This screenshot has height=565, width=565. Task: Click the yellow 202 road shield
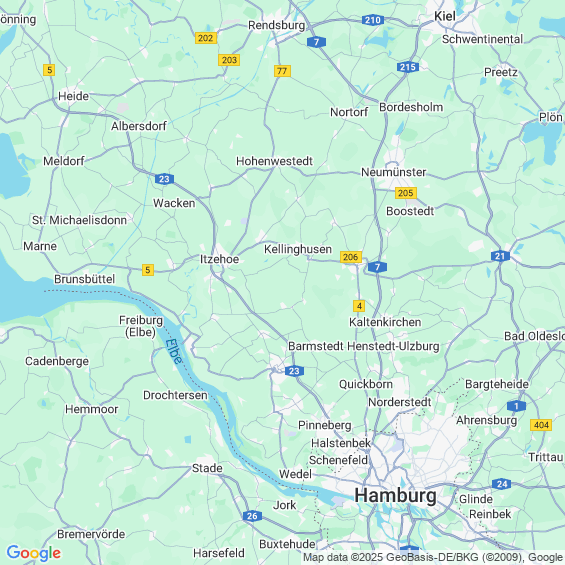(x=206, y=38)
